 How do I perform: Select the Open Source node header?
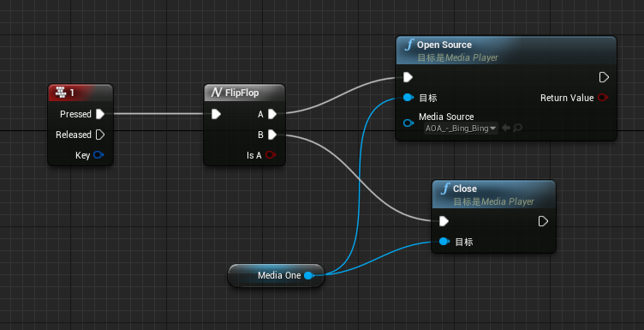tap(506, 50)
